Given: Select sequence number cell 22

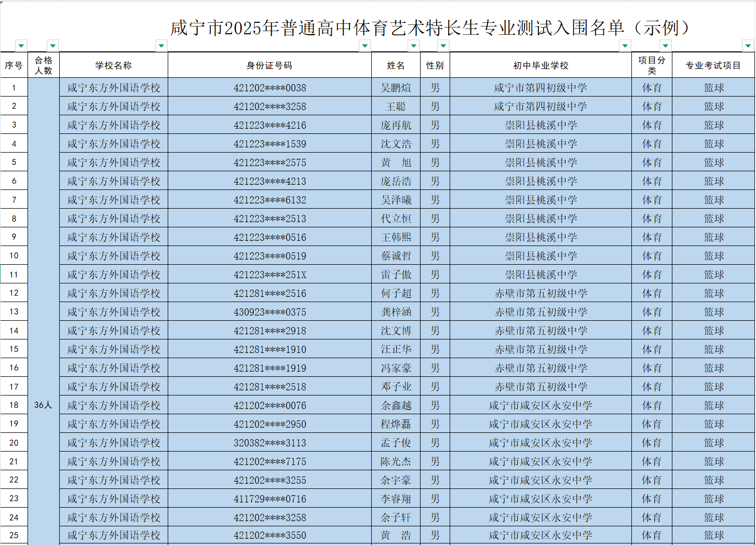Looking at the screenshot, I should [14, 480].
